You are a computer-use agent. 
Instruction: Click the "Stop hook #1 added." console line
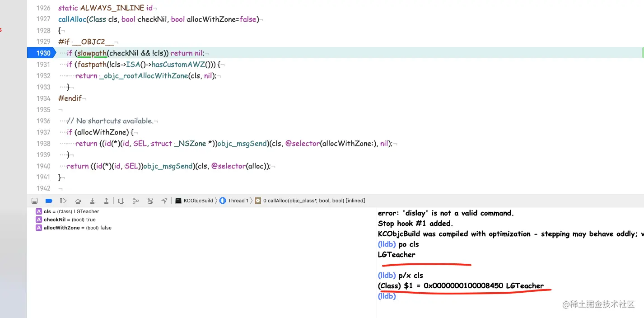(415, 224)
